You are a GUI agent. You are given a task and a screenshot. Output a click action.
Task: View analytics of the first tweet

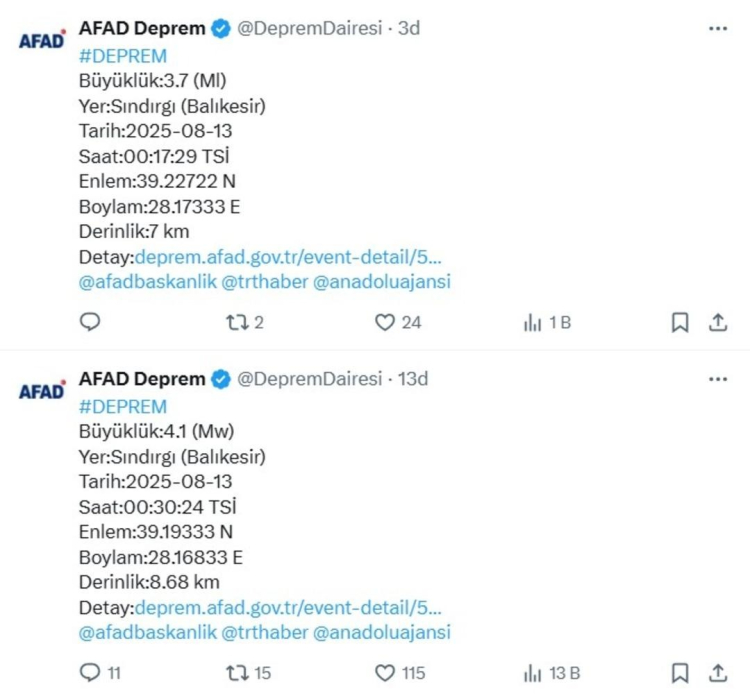533,322
